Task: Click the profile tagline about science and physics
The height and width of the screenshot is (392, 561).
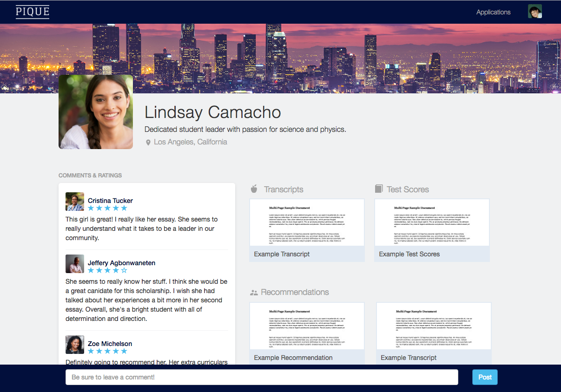Action: [x=245, y=130]
